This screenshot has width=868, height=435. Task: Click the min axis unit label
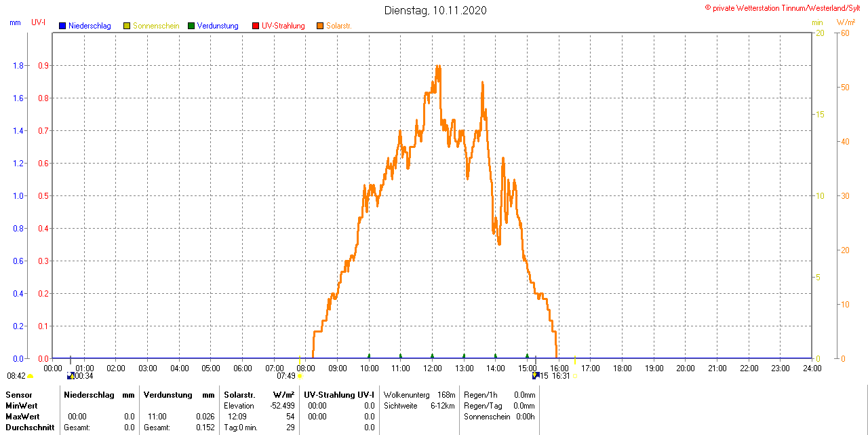[818, 23]
